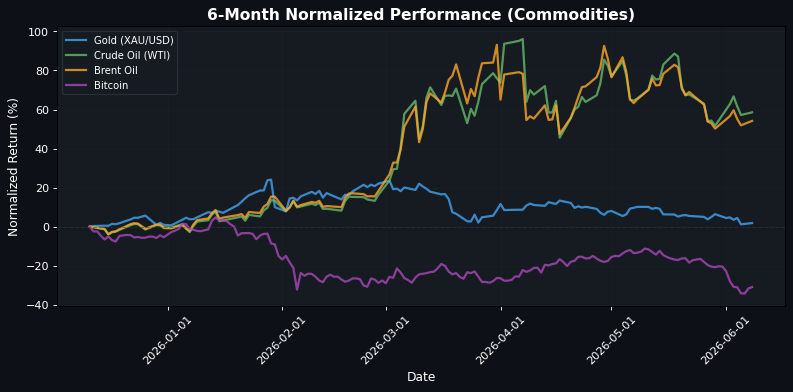Click the orange Brent Oil legend line swatch
This screenshot has width=793, height=392.
pos(76,70)
